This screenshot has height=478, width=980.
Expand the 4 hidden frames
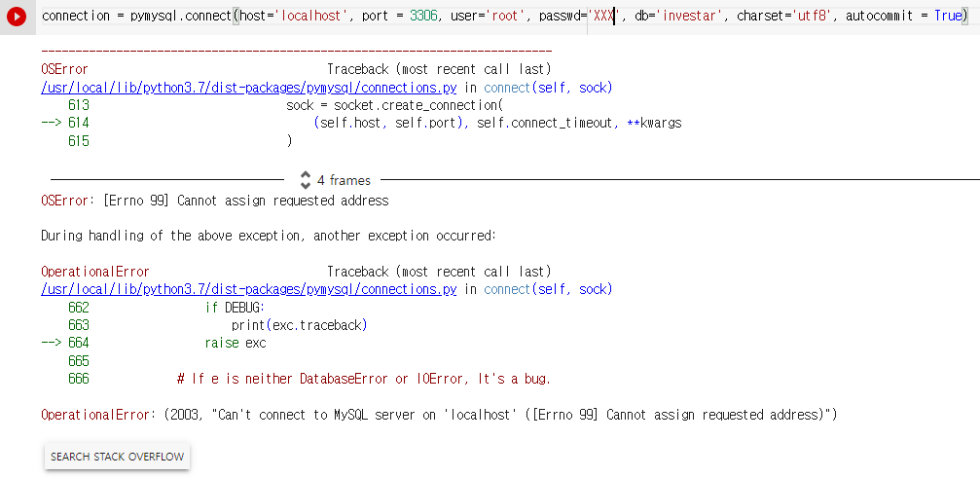336,180
